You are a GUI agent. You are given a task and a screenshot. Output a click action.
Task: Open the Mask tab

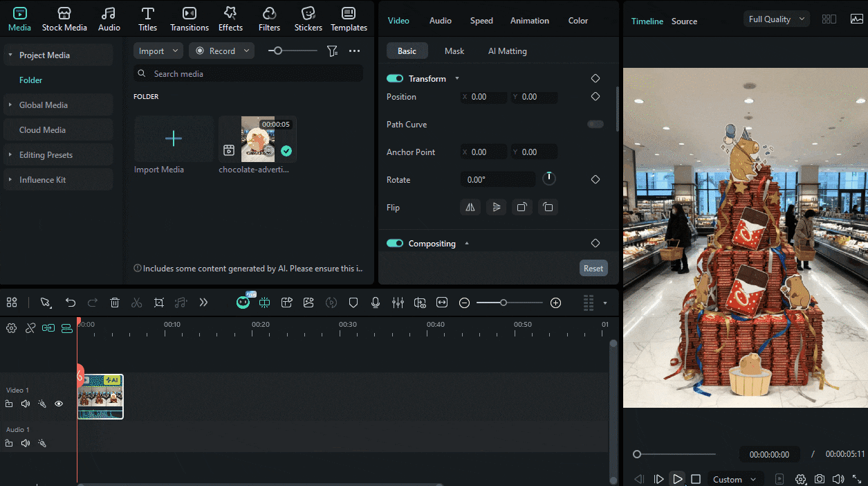click(x=454, y=51)
